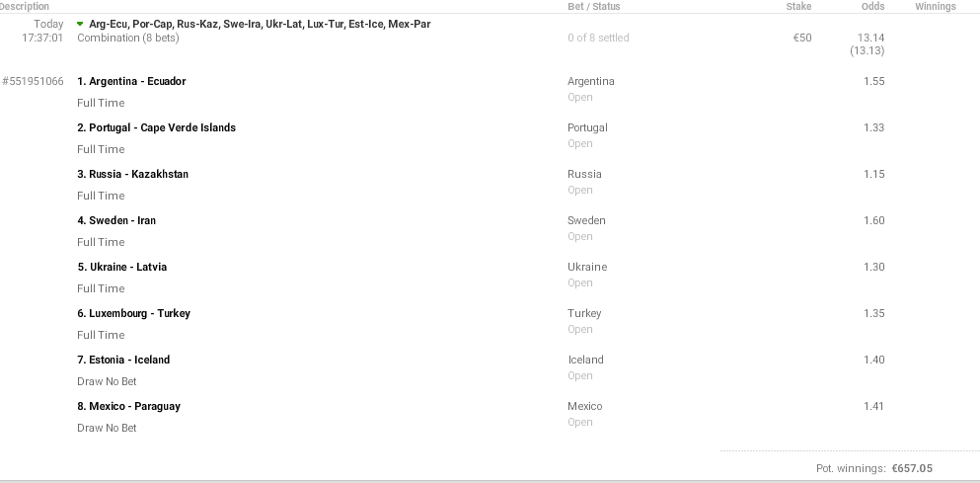Select odds 1.35 for Turkey
Screen dimensions: 980x483
pyautogui.click(x=873, y=313)
